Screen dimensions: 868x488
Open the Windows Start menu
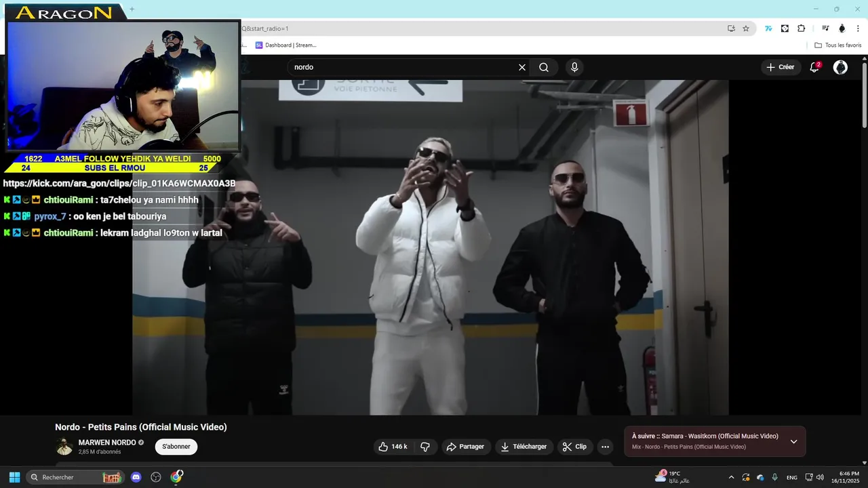point(14,477)
